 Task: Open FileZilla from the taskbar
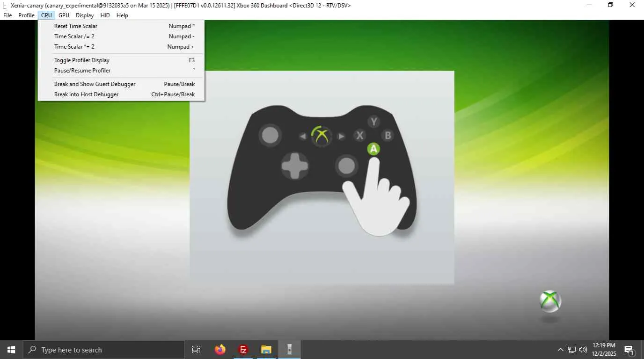(x=243, y=350)
